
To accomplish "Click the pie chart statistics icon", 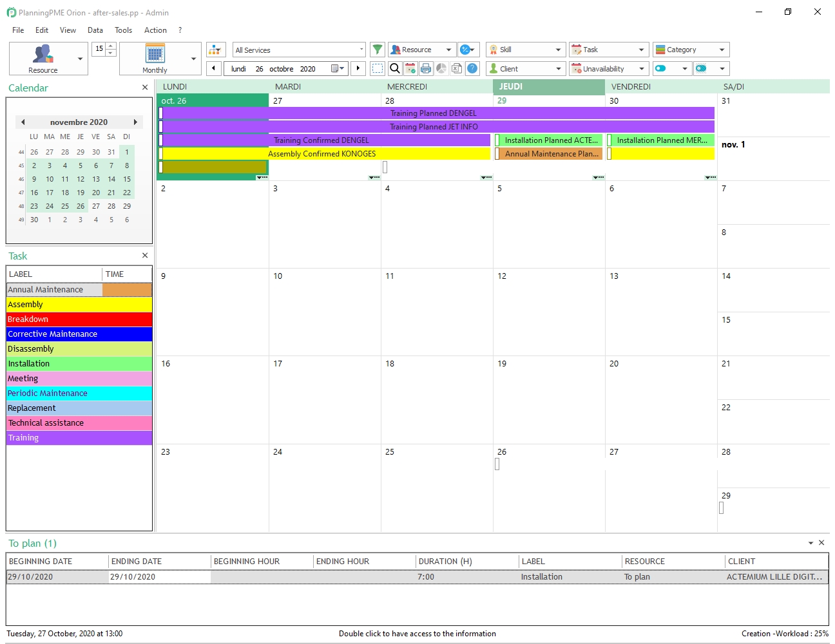I will pyautogui.click(x=441, y=68).
